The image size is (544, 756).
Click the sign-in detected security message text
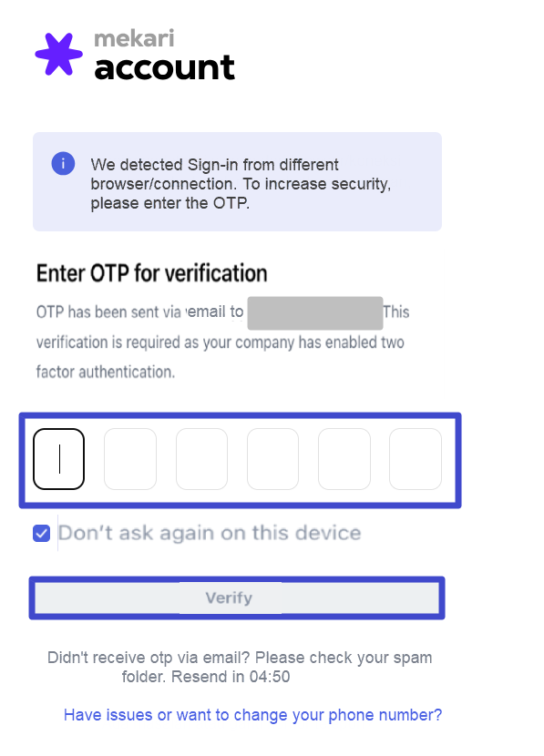click(x=241, y=184)
